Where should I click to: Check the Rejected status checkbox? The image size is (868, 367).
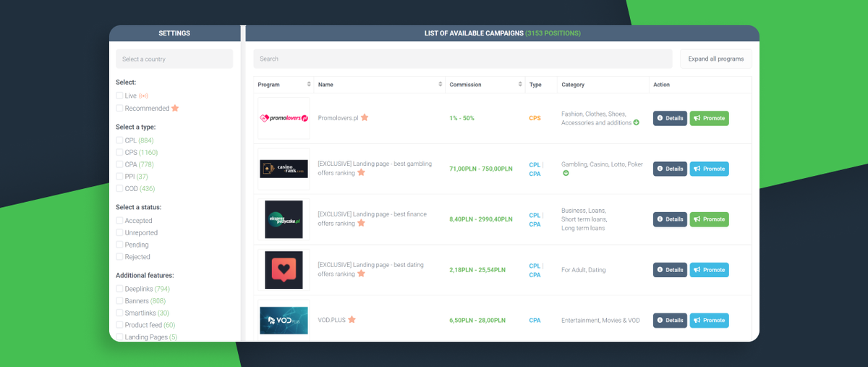coord(119,257)
